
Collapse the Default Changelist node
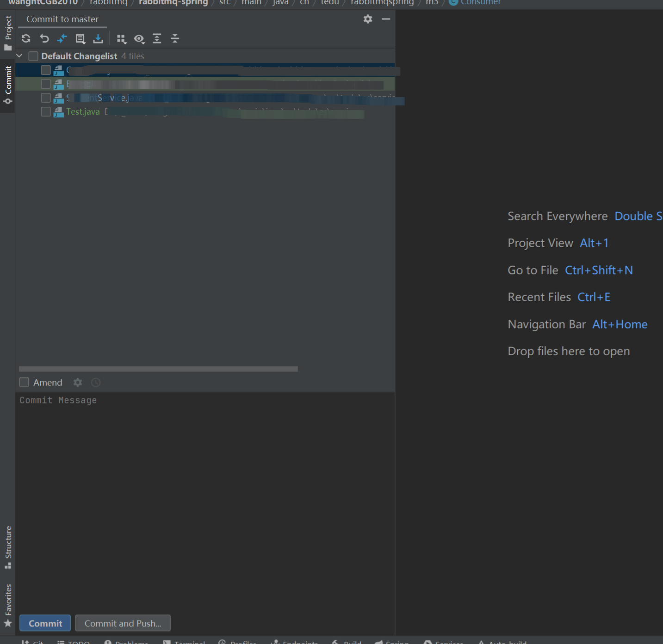[x=19, y=55]
